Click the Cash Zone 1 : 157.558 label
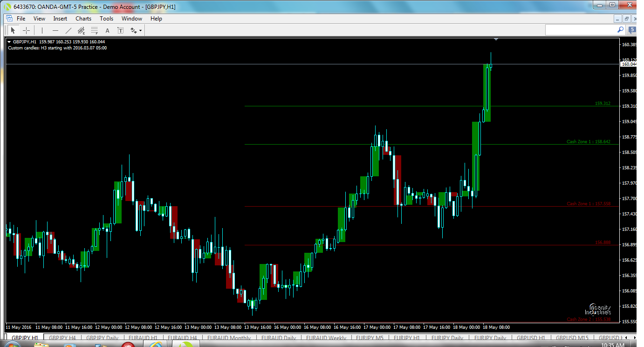 click(589, 204)
